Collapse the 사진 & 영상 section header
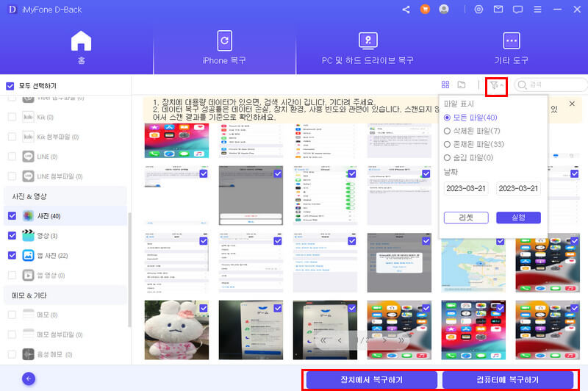The height and width of the screenshot is (391, 588). [x=65, y=196]
